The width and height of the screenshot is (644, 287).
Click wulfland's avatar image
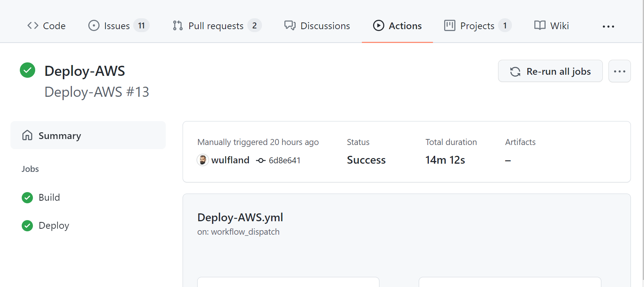[202, 160]
